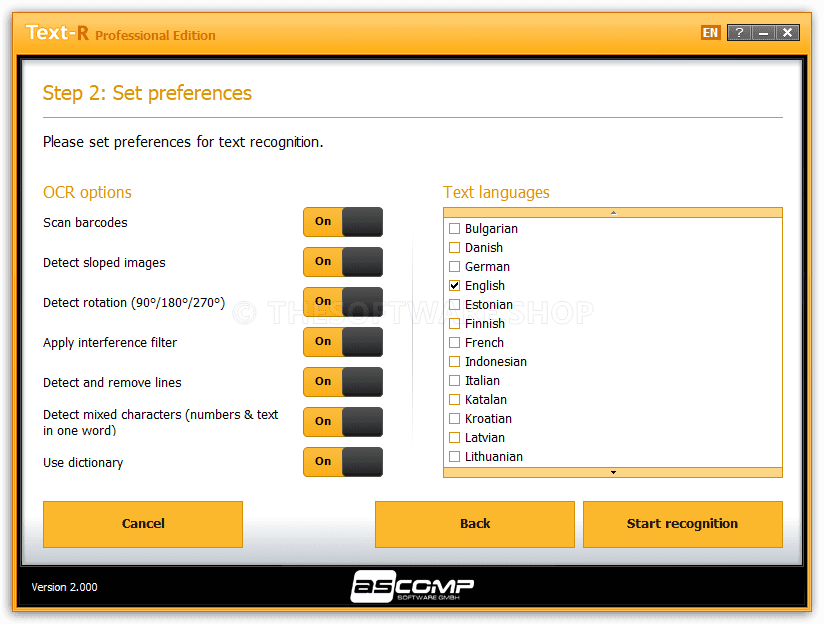Click the language list scroll-down arrow bar
This screenshot has width=824, height=624.
click(x=613, y=473)
